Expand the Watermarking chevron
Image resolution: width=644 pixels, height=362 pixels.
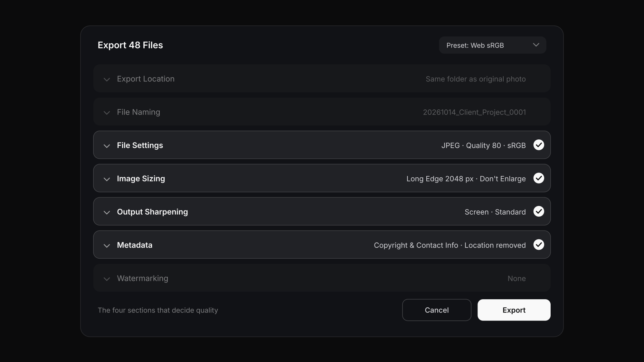(107, 279)
